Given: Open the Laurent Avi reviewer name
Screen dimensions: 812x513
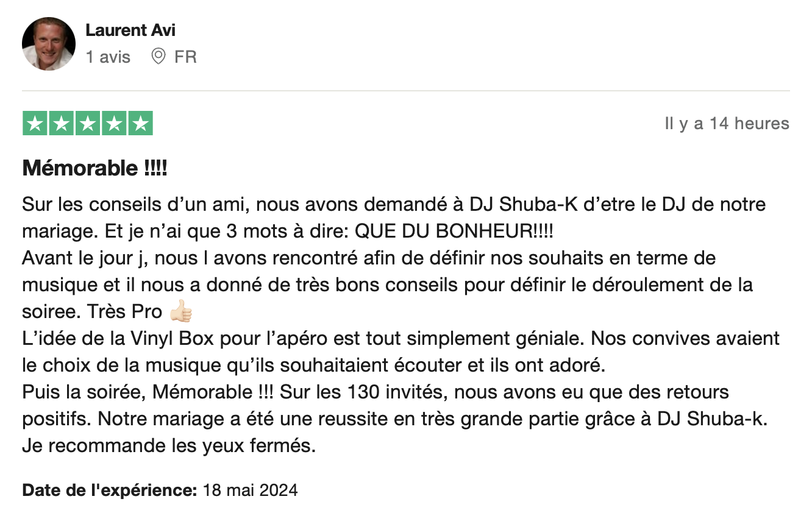Looking at the screenshot, I should (x=130, y=30).
